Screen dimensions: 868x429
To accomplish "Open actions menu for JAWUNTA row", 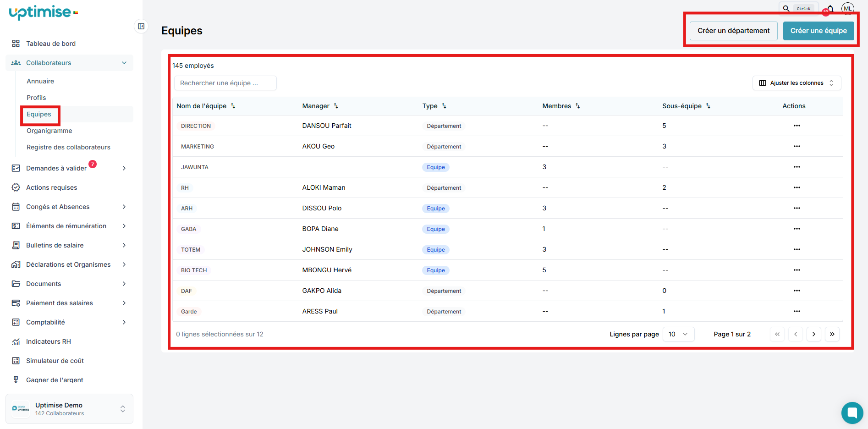I will 797,167.
